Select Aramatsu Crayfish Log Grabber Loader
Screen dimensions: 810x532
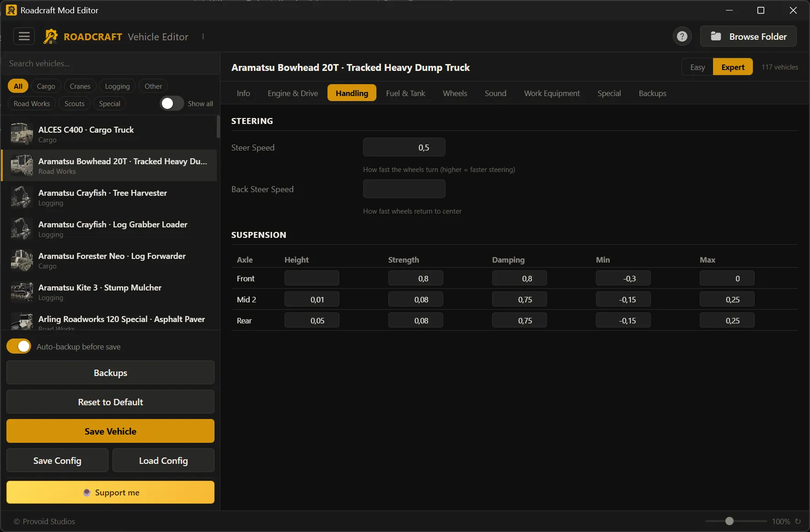tap(109, 229)
